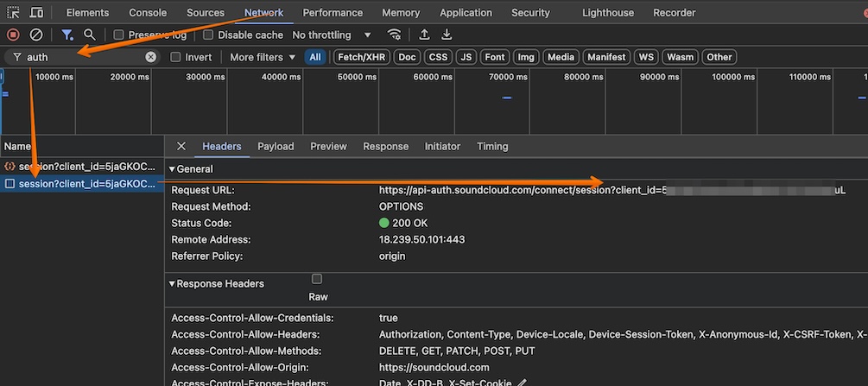The image size is (868, 386).
Task: Select the WS request type filter
Action: coord(645,57)
